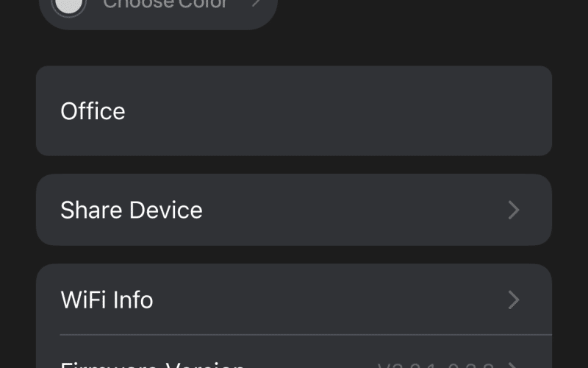Click the Share Device chevron arrow
Screen dimensions: 588x368
(x=514, y=210)
